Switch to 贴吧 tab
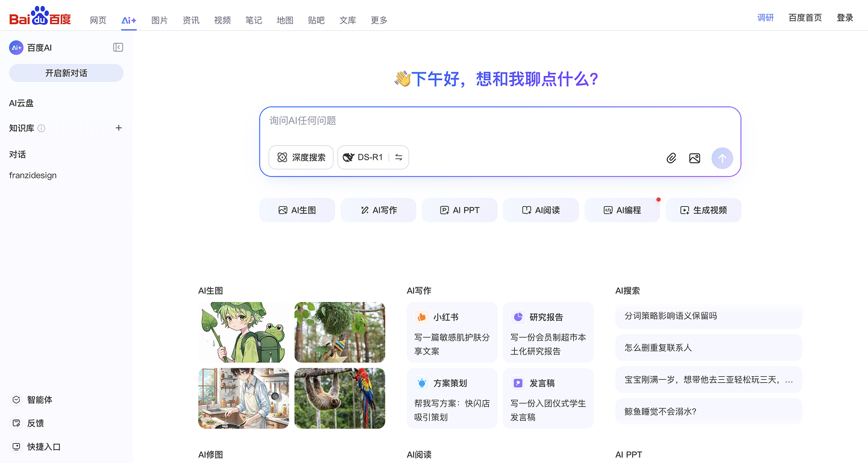Screen dimensions: 868x463 [x=316, y=20]
